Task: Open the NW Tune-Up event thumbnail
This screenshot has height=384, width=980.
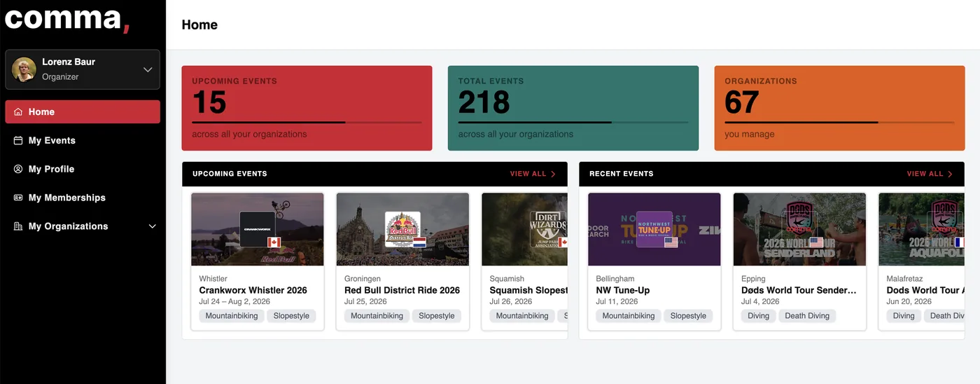Action: (x=654, y=229)
